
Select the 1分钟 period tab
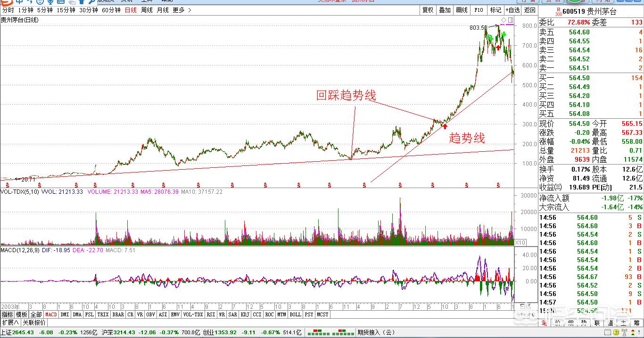25,10
